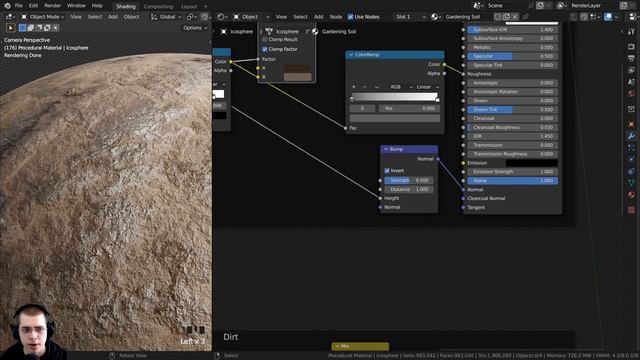
Task: Add a ColorRamp stop with plus
Action: [x=353, y=87]
